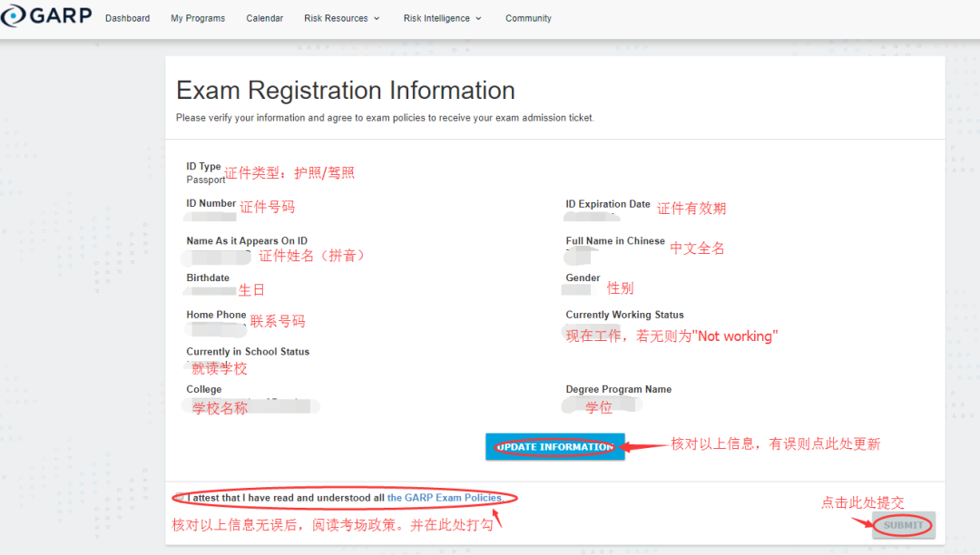
Task: Click the Birthdate label
Action: [x=208, y=277]
